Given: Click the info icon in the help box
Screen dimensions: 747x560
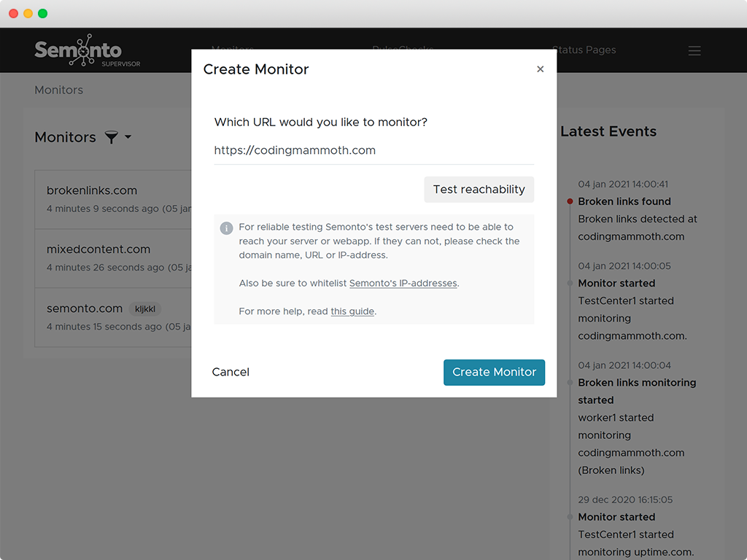Looking at the screenshot, I should tap(226, 227).
